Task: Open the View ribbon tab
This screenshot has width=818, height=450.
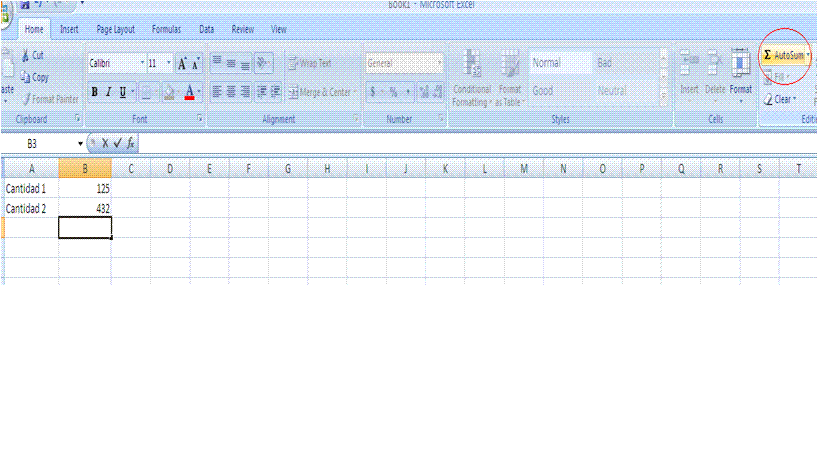Action: pyautogui.click(x=279, y=29)
